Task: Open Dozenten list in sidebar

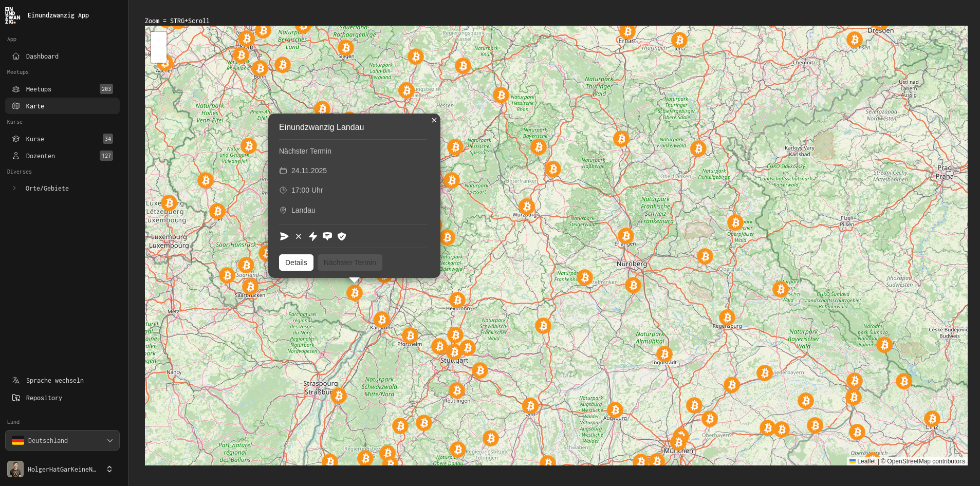Action: click(40, 156)
